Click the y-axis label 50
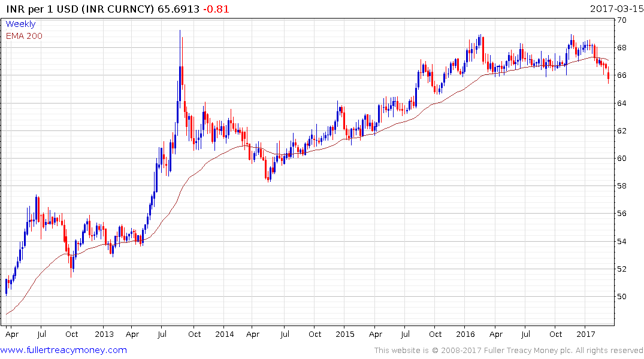This screenshot has width=644, height=359. (x=621, y=296)
